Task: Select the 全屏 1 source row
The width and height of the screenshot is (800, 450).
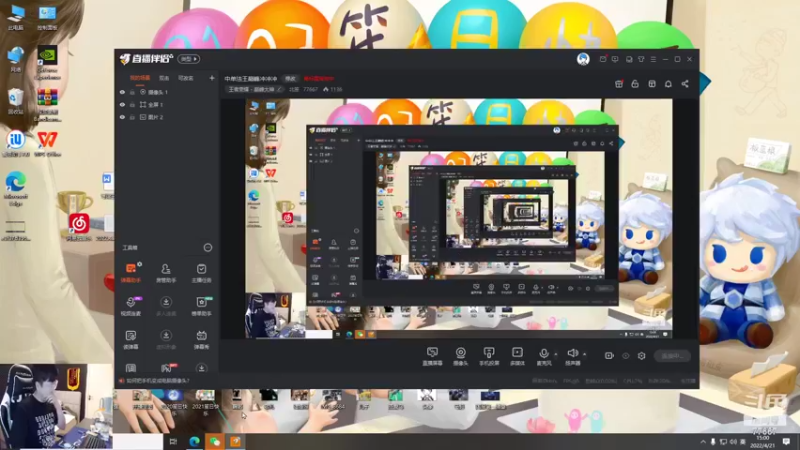Action: click(167, 105)
